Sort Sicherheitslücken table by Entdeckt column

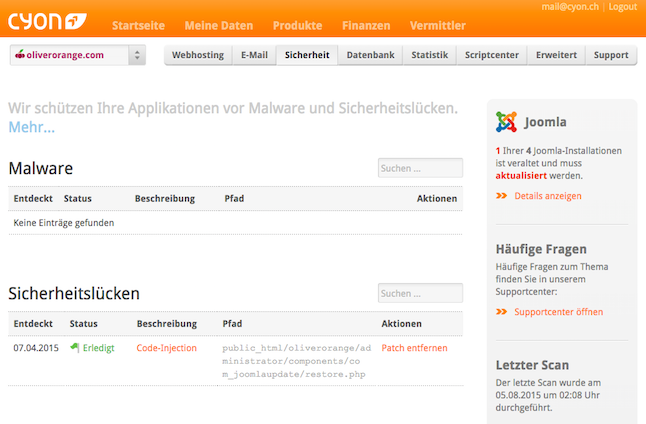tap(33, 324)
